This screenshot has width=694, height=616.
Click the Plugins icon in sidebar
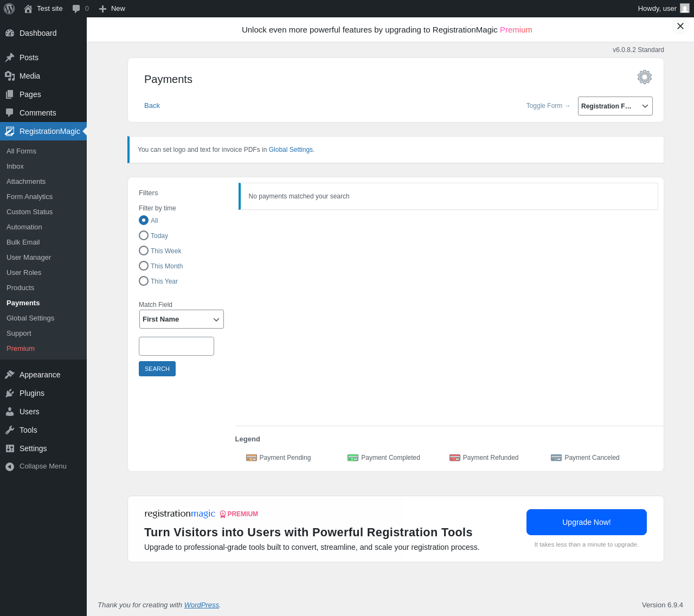tap(10, 393)
